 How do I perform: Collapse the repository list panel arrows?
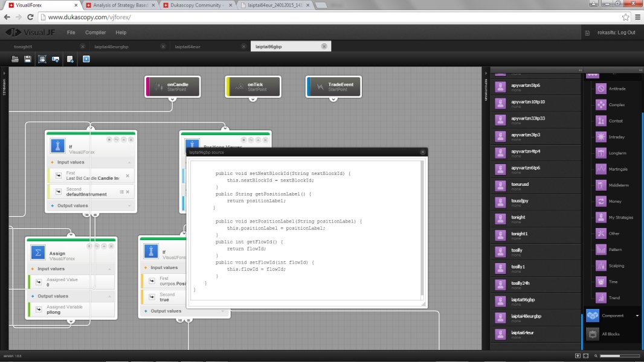point(580,70)
